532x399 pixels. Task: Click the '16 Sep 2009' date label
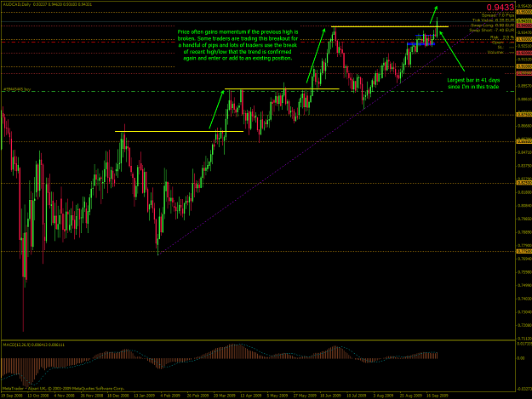(x=437, y=396)
